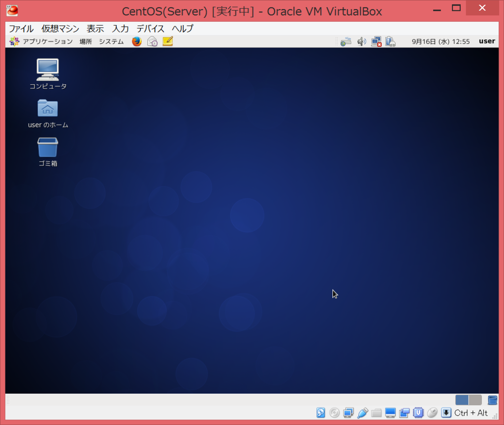Screen dimensions: 504x425
Task: Open the user account menu
Action: [x=487, y=41]
